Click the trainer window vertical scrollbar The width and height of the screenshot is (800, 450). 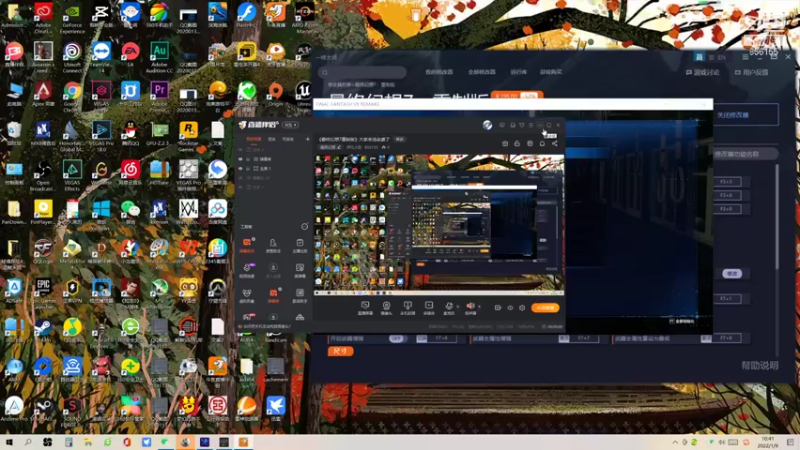coord(777,217)
